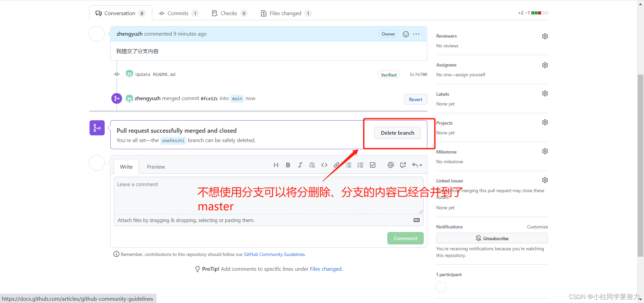Insert a task list checkbox icon

pyautogui.click(x=372, y=165)
